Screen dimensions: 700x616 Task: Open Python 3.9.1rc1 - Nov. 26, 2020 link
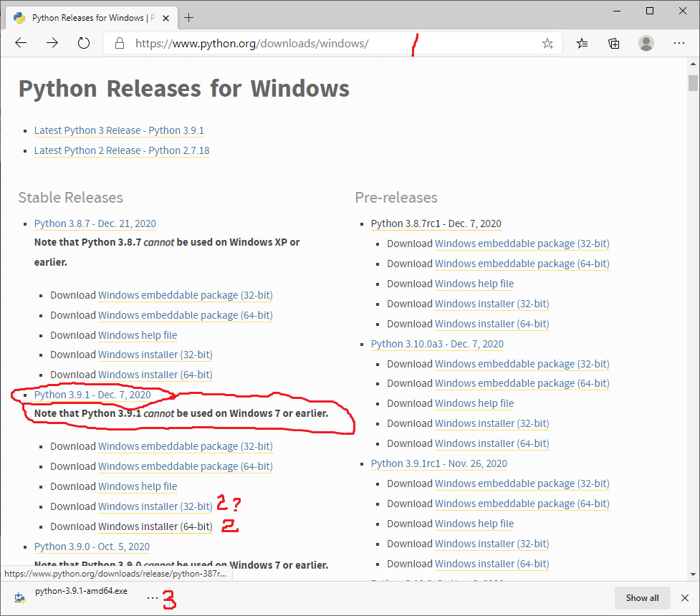(x=438, y=463)
